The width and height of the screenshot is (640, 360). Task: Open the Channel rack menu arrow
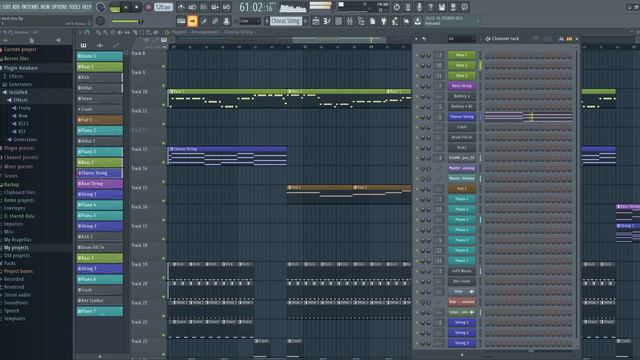click(416, 39)
